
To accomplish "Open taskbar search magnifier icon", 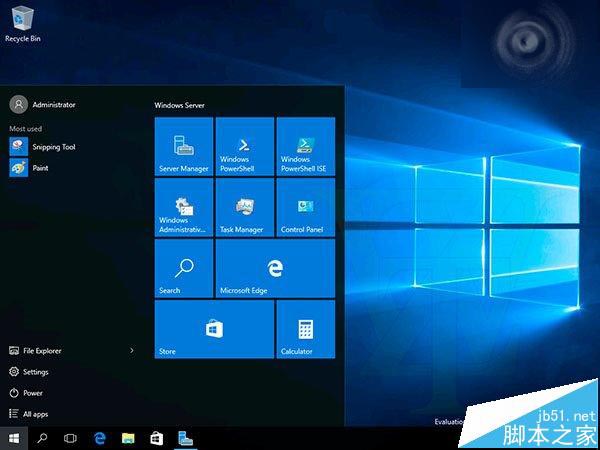I will point(42,439).
